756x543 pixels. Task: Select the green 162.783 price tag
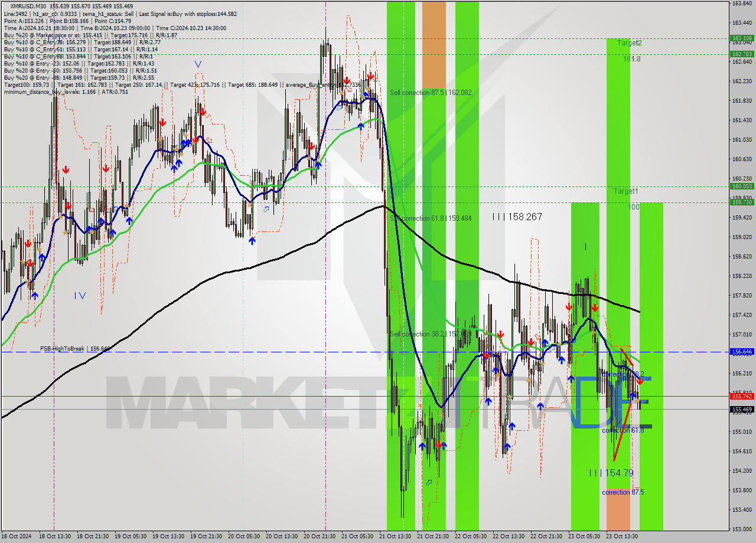pyautogui.click(x=742, y=54)
